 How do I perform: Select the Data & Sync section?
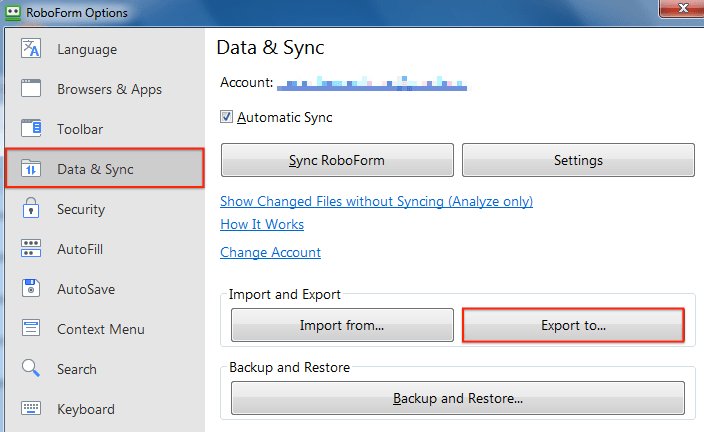[x=105, y=168]
